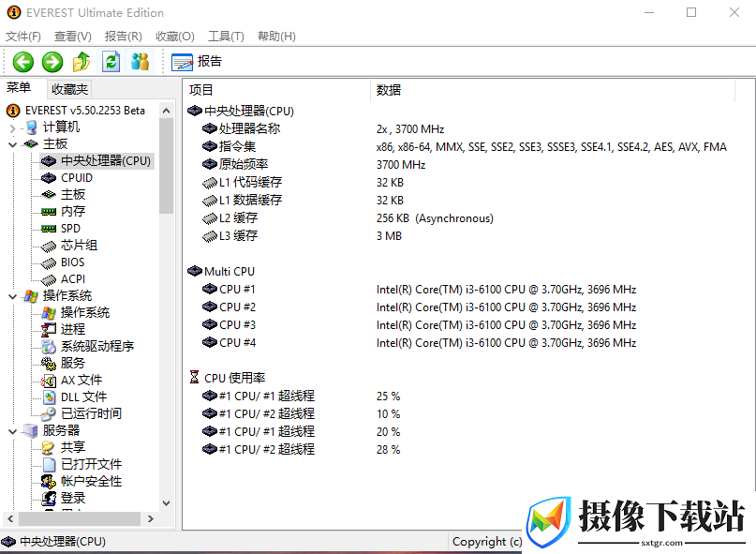Click the DLL 文件 icon
The image size is (756, 554).
(x=49, y=397)
